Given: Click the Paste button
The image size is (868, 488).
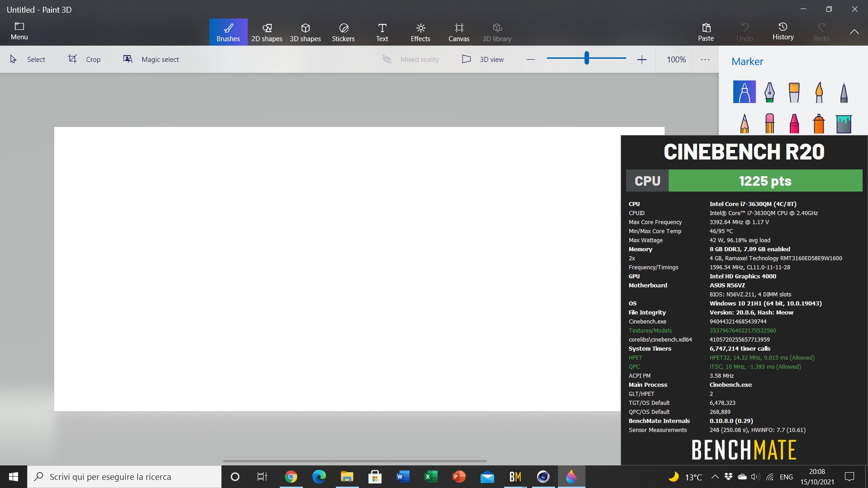Looking at the screenshot, I should 706,32.
